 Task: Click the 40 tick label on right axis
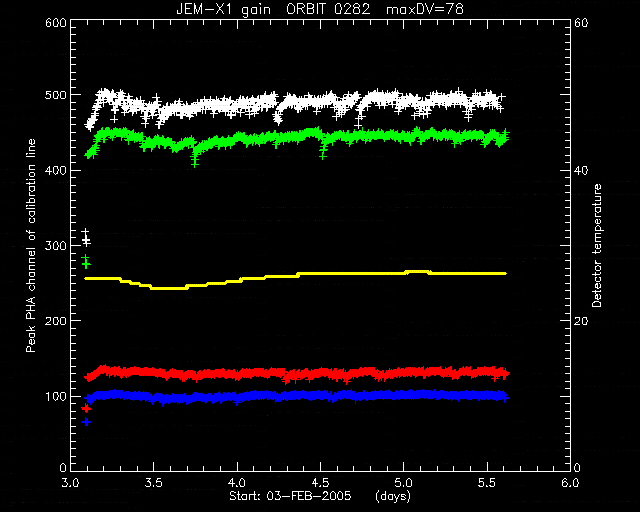click(x=581, y=171)
